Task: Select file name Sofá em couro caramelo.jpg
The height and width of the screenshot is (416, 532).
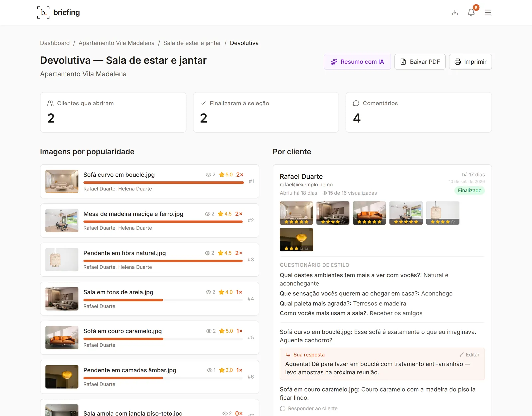Action: tap(123, 331)
